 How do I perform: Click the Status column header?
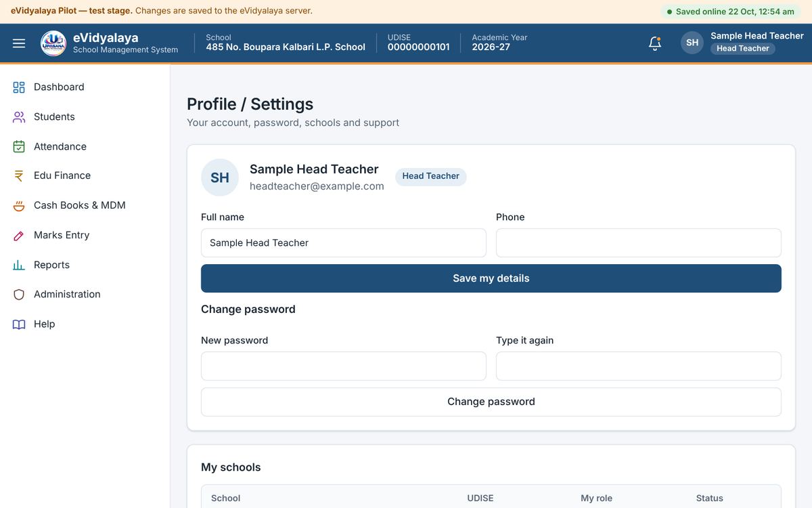point(710,498)
